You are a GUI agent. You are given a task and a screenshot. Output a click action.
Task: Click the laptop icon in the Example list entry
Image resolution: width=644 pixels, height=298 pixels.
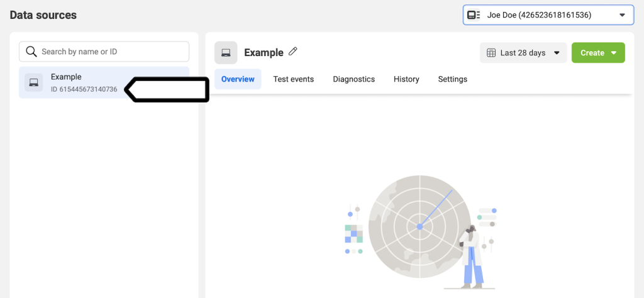pyautogui.click(x=34, y=82)
